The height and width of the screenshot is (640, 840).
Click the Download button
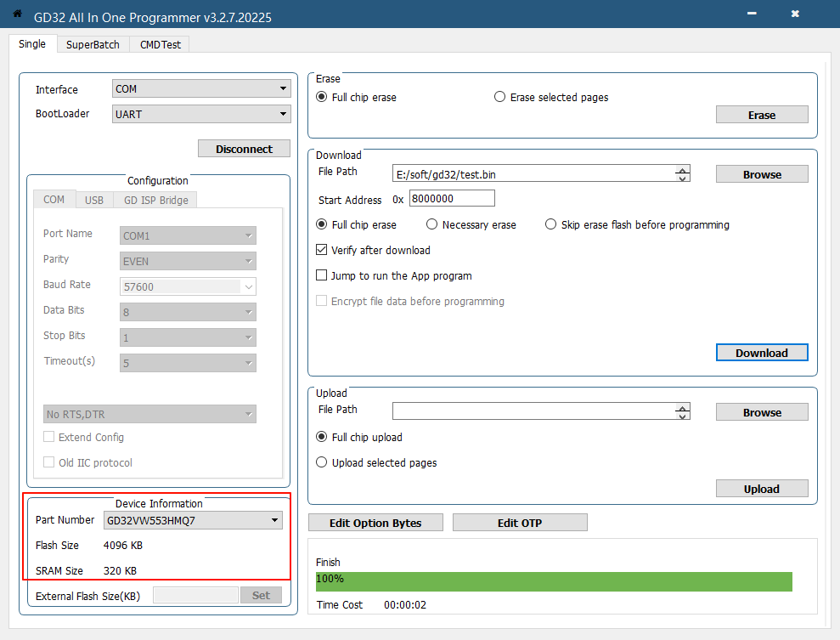(x=761, y=353)
